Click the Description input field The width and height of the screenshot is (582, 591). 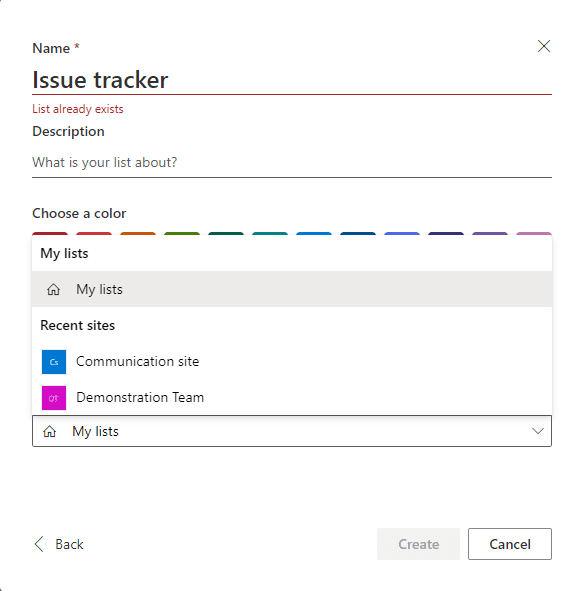292,162
